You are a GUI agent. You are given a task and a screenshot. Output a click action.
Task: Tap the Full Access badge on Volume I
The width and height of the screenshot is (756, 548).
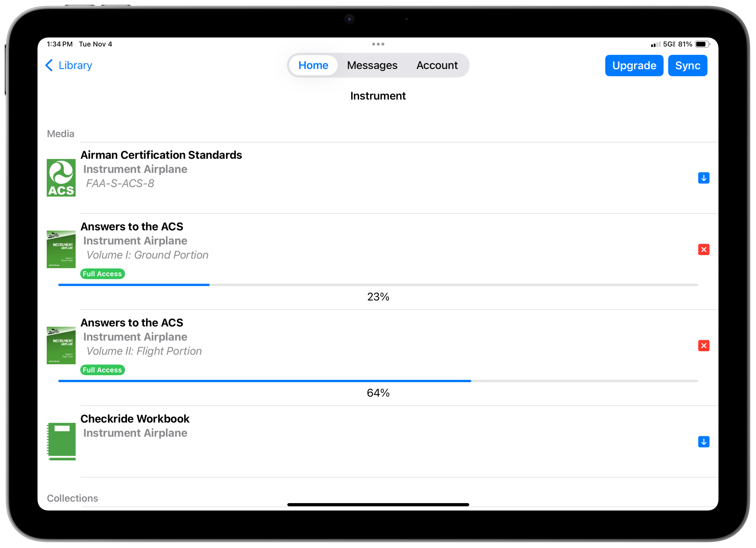pos(102,274)
